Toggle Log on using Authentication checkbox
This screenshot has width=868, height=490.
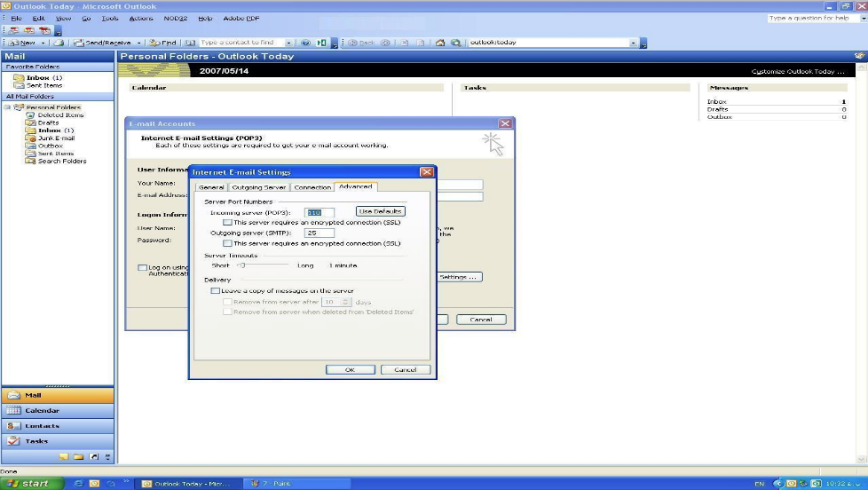click(x=142, y=267)
